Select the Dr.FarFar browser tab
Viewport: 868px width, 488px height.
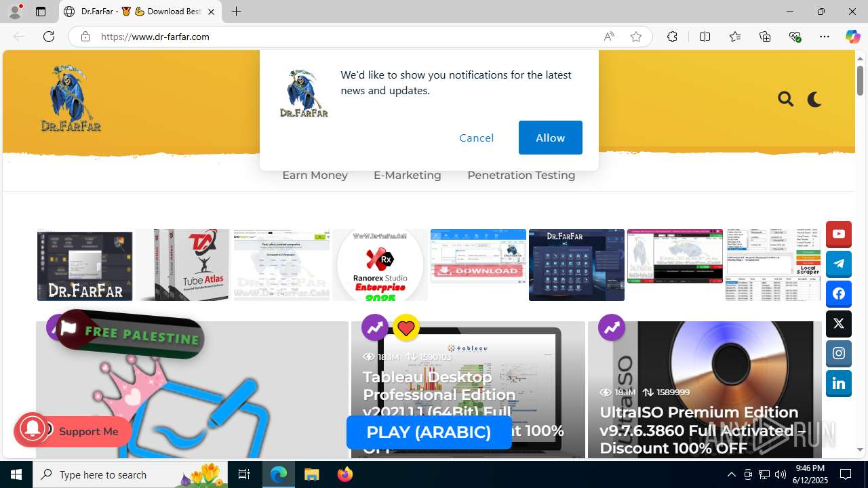coord(140,12)
